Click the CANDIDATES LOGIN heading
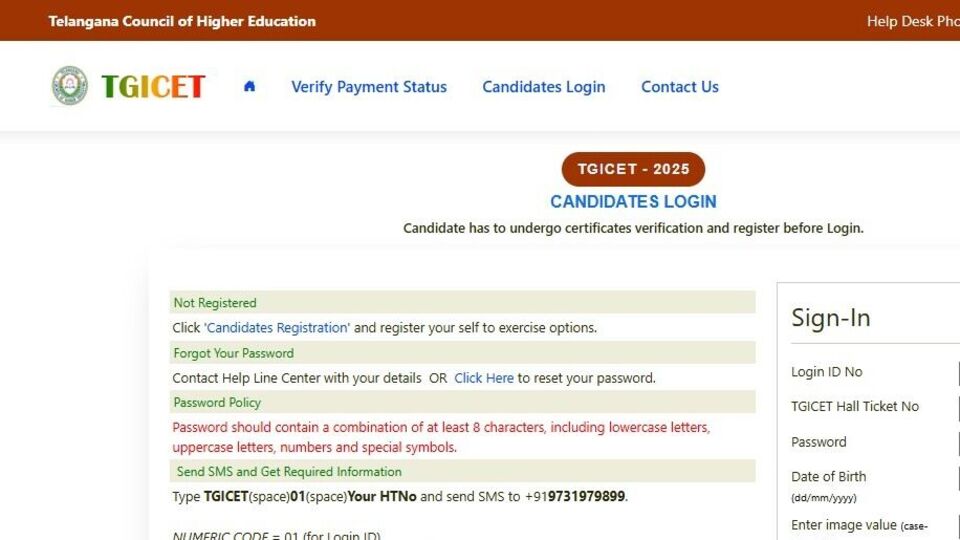The height and width of the screenshot is (540, 960). [633, 201]
